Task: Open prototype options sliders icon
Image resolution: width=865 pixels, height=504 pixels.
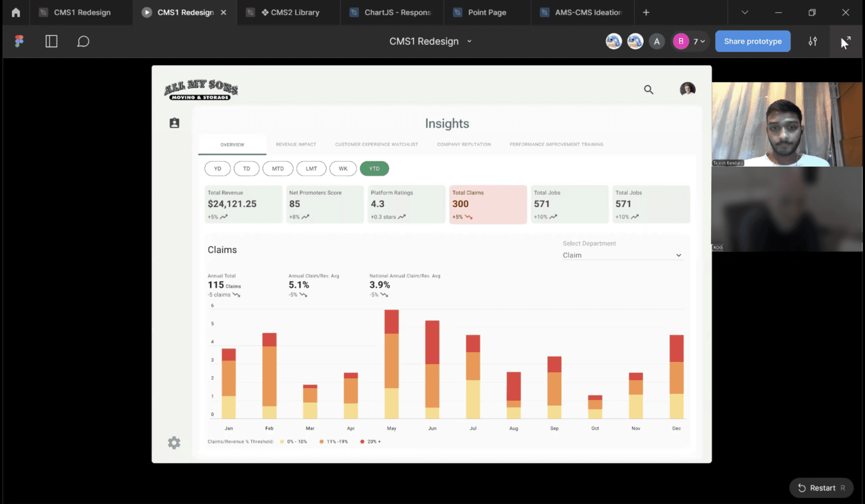Action: pos(812,41)
